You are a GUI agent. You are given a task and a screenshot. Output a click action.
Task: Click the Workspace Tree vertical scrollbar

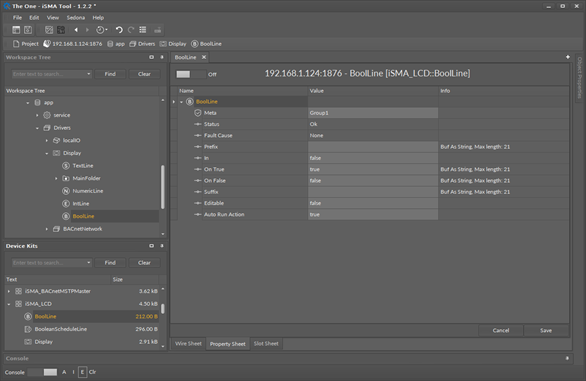[163, 187]
